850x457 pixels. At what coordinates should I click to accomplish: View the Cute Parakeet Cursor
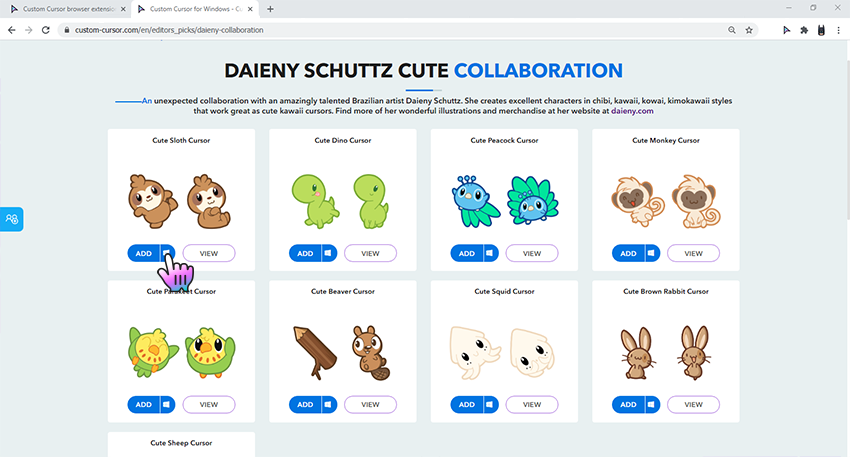pyautogui.click(x=209, y=404)
